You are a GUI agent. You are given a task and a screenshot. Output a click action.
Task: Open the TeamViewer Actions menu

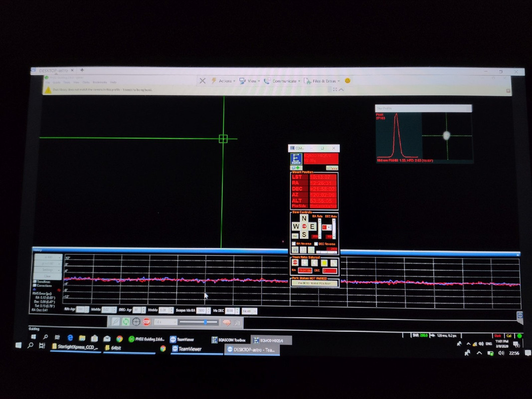pos(223,81)
